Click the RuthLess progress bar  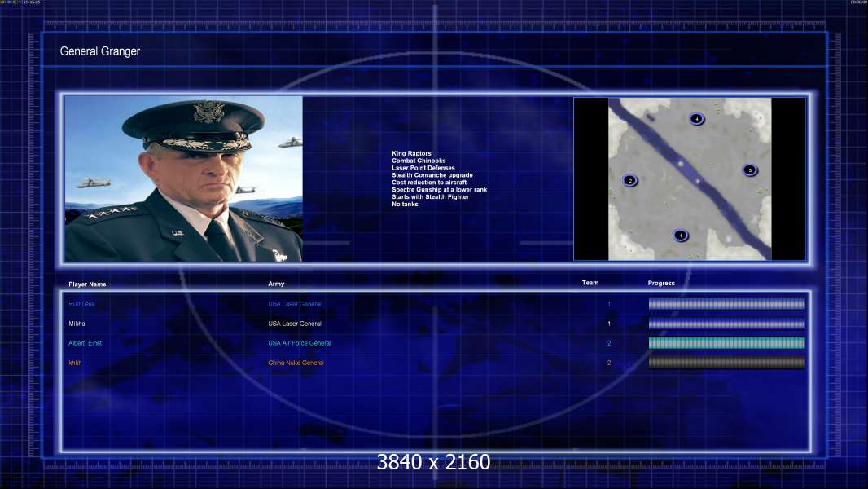(727, 303)
